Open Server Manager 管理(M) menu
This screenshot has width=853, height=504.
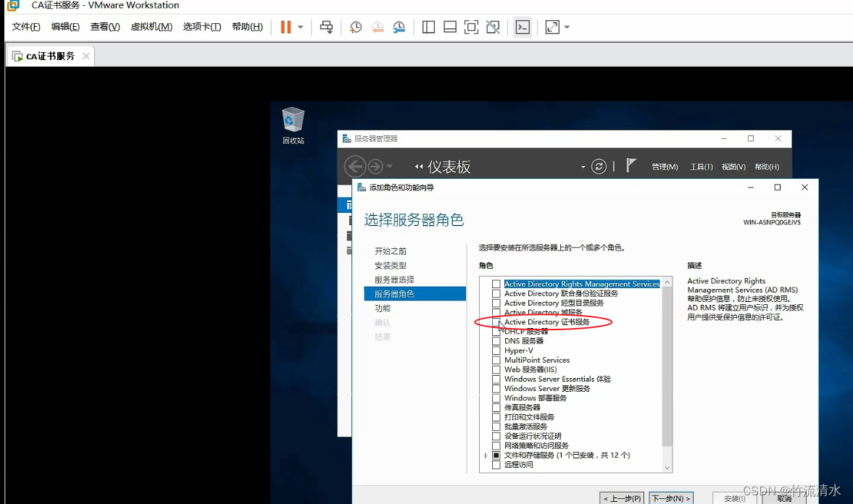665,167
